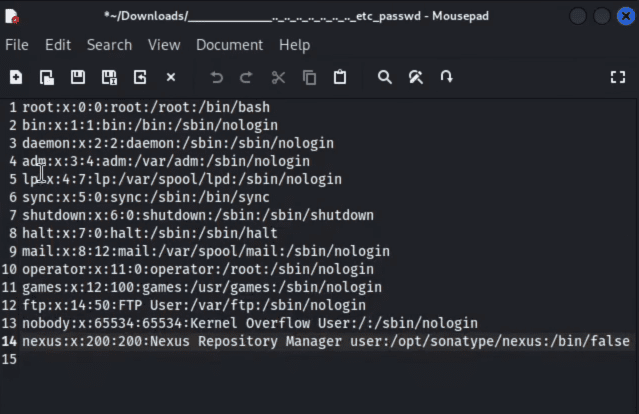Open the View menu
The height and width of the screenshot is (414, 639).
(164, 45)
